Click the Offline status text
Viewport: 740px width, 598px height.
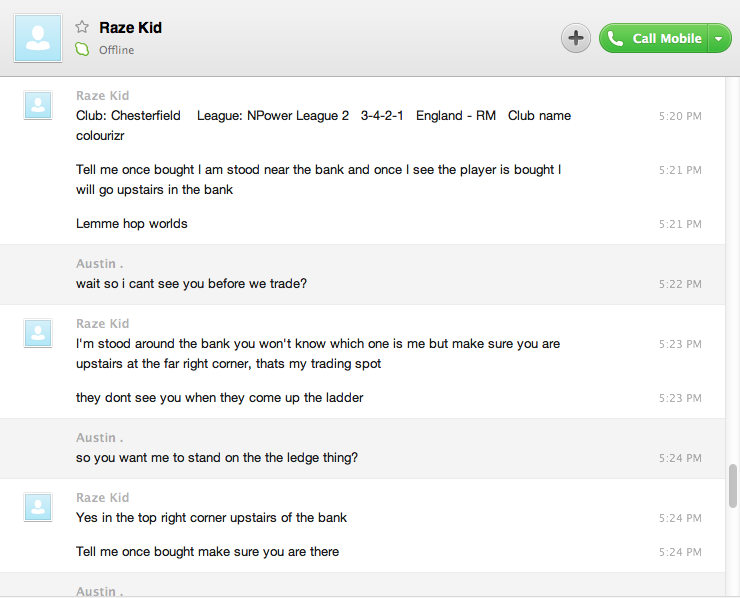pos(116,50)
